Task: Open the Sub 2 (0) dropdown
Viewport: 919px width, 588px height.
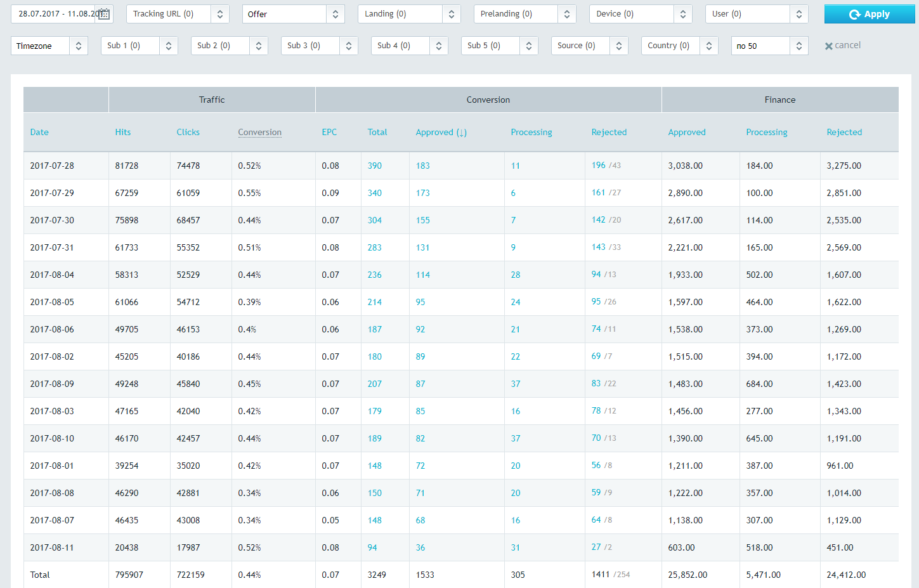Action: tap(230, 46)
